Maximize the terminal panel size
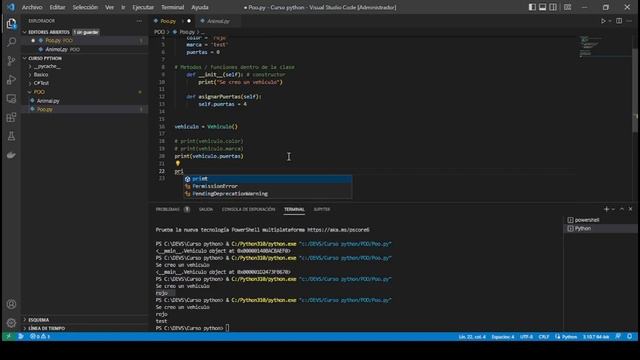The width and height of the screenshot is (640, 360). tap(622, 209)
